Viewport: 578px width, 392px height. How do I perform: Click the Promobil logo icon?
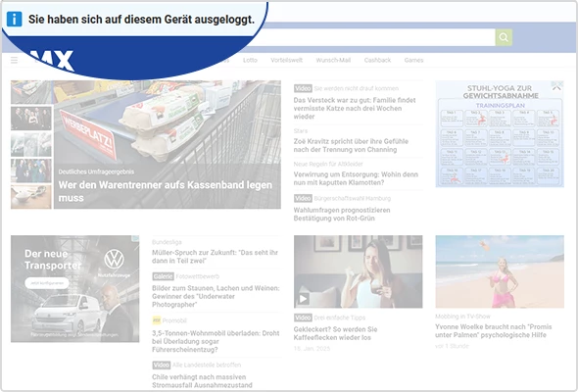click(157, 320)
